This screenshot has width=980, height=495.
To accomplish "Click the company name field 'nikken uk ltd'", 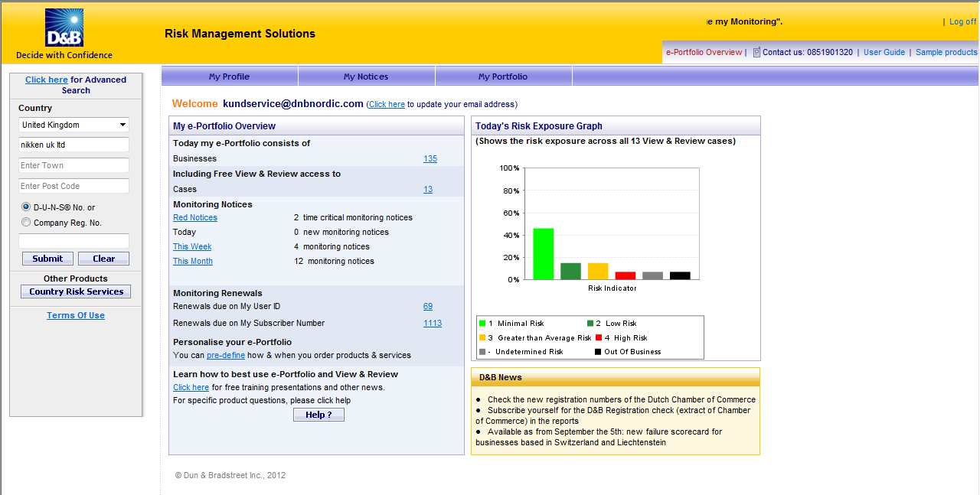I will [x=73, y=145].
